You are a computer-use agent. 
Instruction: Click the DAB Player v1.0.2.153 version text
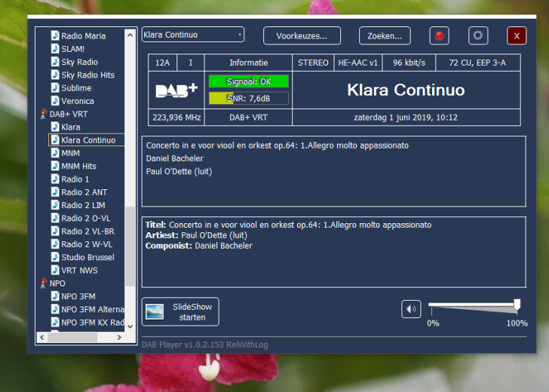[205, 345]
